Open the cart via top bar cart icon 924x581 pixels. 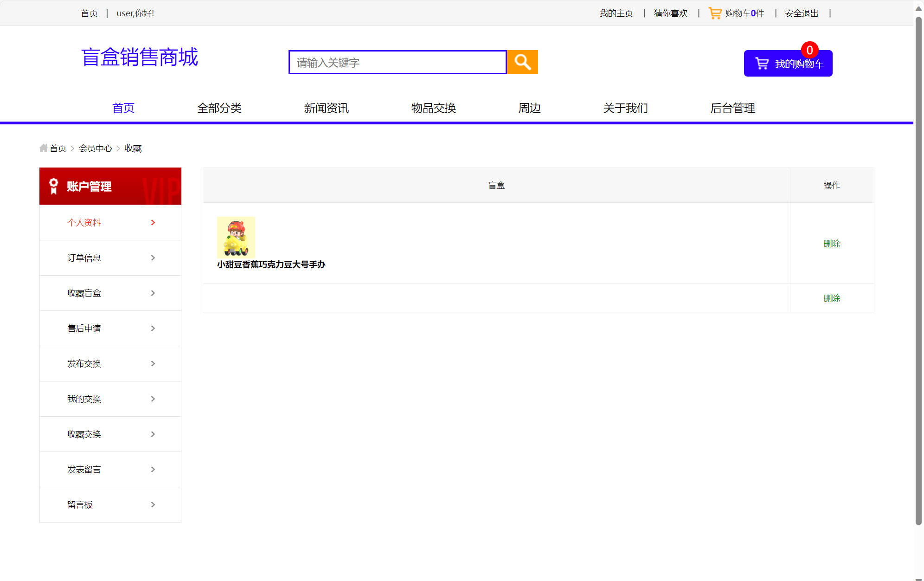pyautogui.click(x=716, y=13)
